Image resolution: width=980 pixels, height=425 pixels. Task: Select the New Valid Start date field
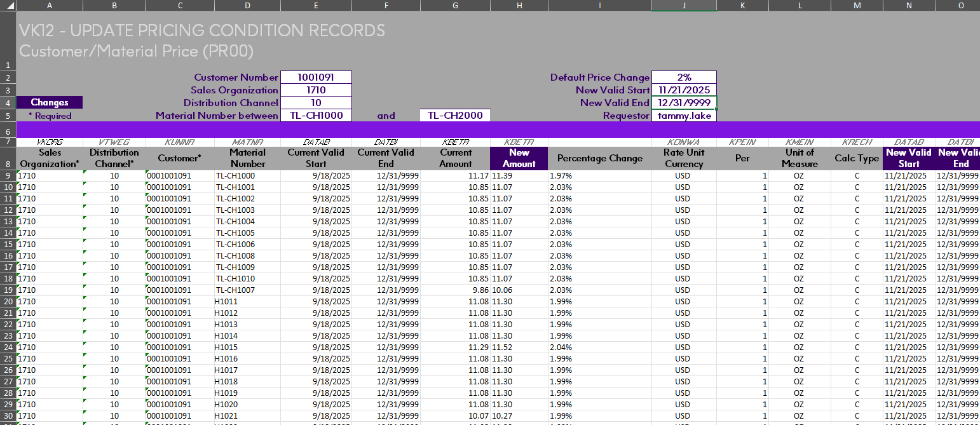click(x=684, y=90)
